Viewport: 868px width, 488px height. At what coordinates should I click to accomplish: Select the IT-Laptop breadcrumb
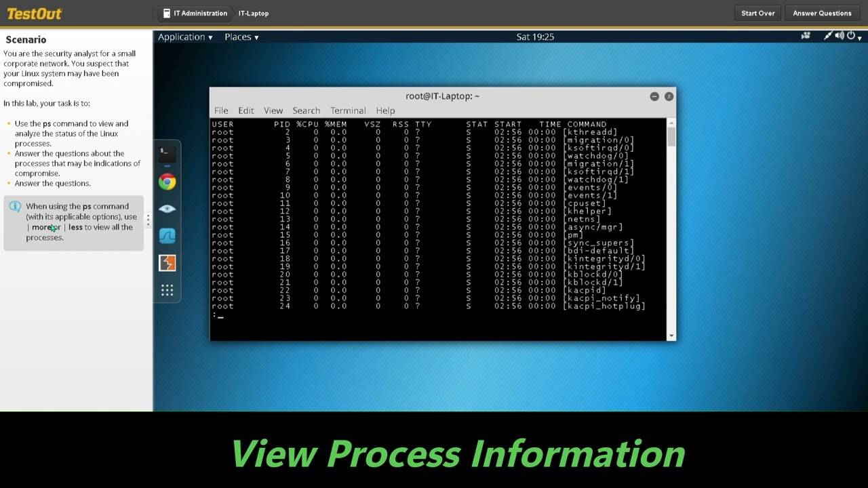254,14
